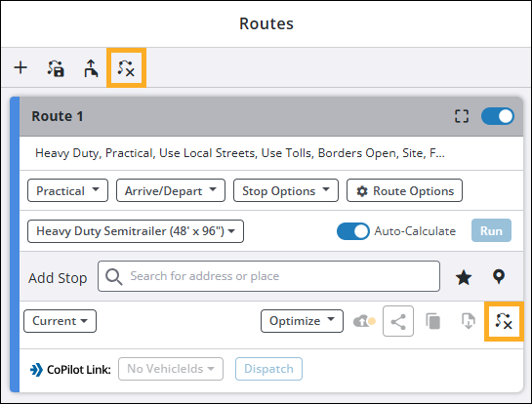Open the Stop Options dropdown
Screen dimensions: 532x404
[286, 190]
